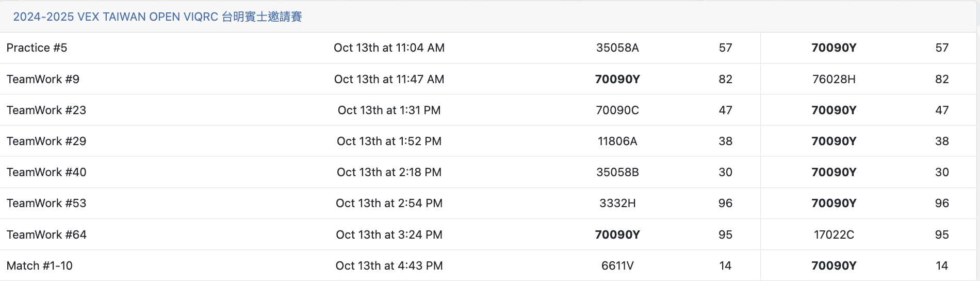Click team 35058A in Practice #5 row
980x281 pixels.
pyautogui.click(x=617, y=48)
